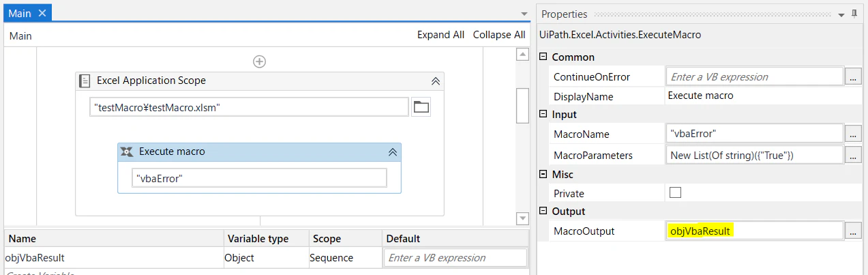Click the plus icon to add activity
Image resolution: width=868 pixels, height=275 pixels.
pos(259,61)
